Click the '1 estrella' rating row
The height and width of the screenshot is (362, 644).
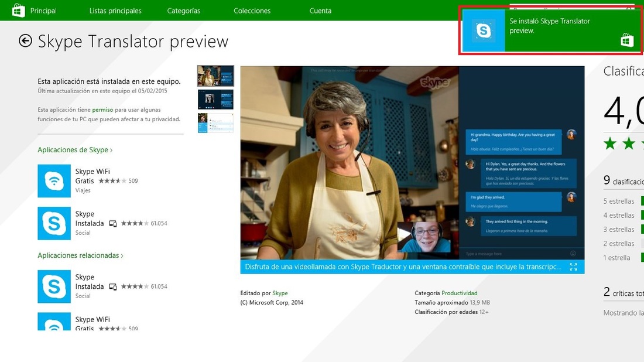pos(623,258)
